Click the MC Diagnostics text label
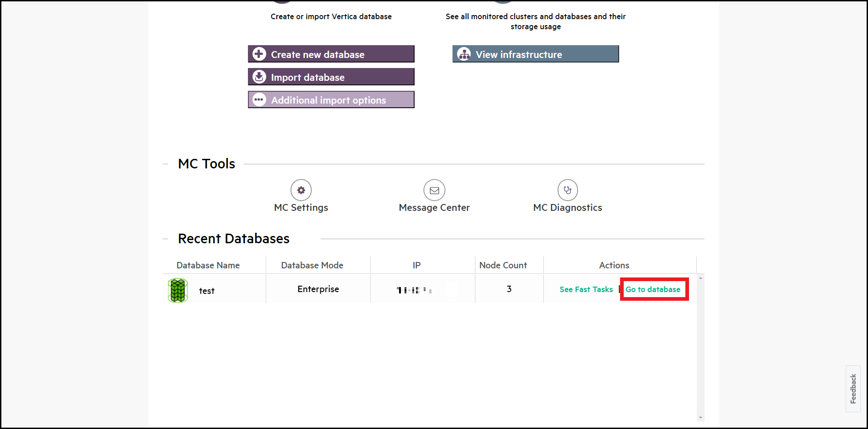 pyautogui.click(x=568, y=208)
